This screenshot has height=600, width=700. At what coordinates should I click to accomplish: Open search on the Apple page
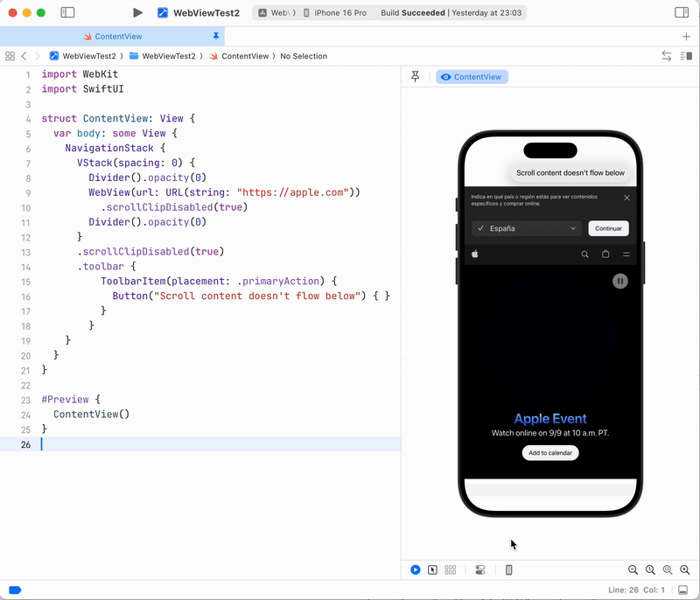pyautogui.click(x=584, y=255)
